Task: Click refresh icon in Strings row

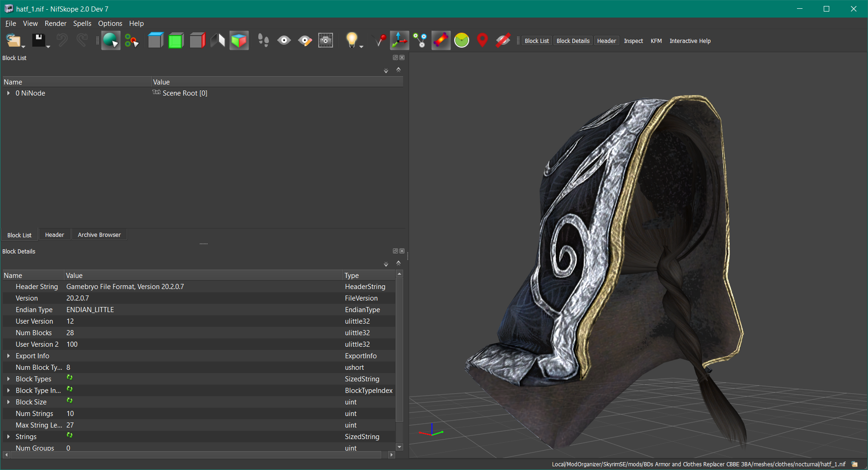Action: tap(70, 435)
